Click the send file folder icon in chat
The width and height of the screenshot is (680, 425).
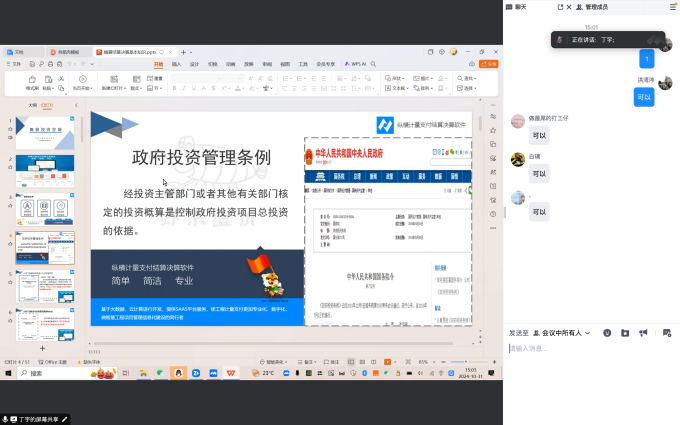(x=625, y=332)
